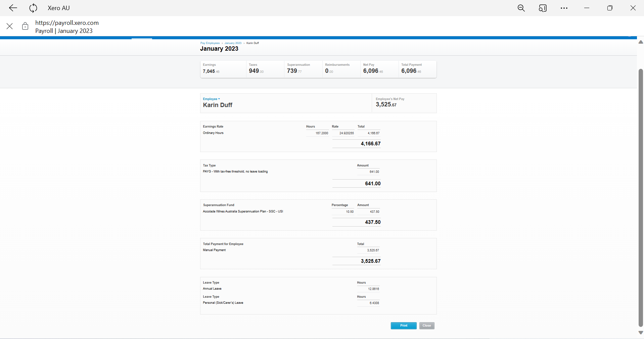Open the Employee selector dropdown
The image size is (644, 339).
tap(212, 99)
